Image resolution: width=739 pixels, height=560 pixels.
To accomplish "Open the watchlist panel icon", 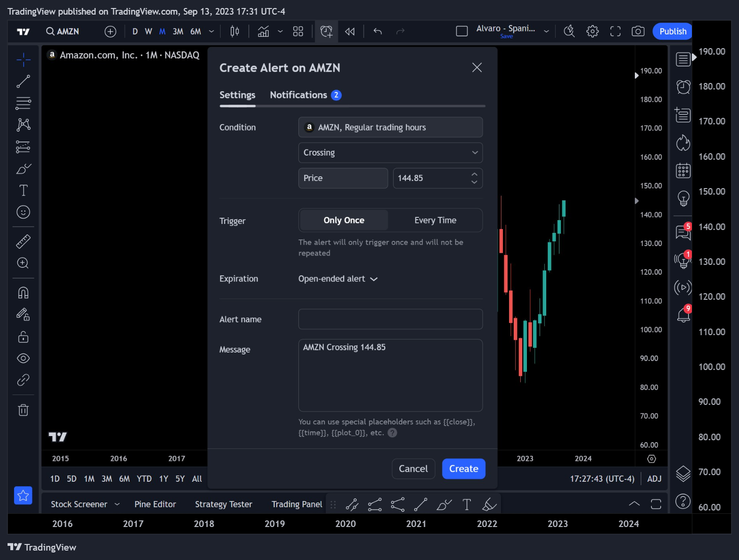I will pyautogui.click(x=683, y=59).
